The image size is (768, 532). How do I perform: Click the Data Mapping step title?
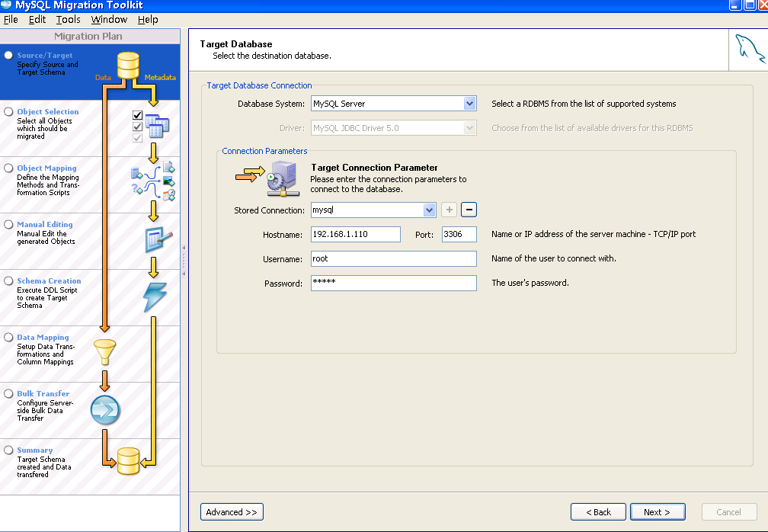(x=43, y=337)
